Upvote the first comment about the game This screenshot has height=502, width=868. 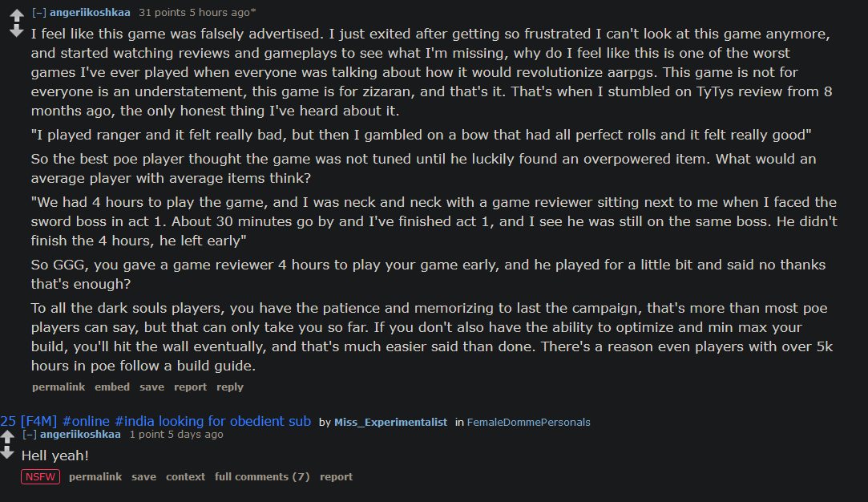tap(17, 15)
